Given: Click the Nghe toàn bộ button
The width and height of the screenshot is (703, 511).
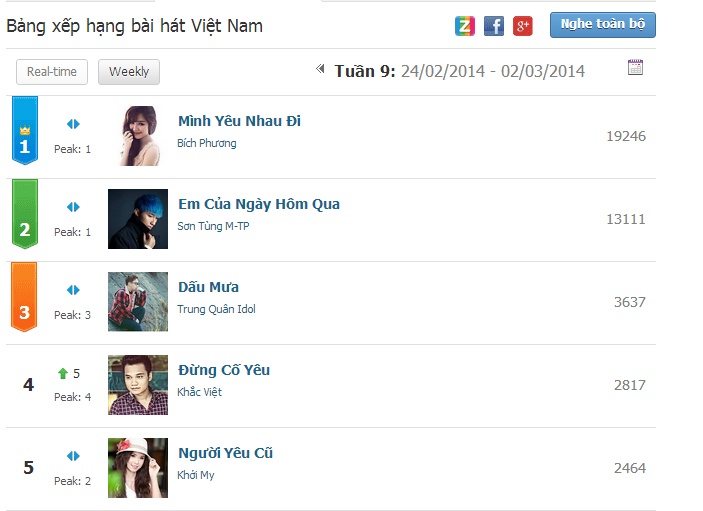Looking at the screenshot, I should [603, 25].
